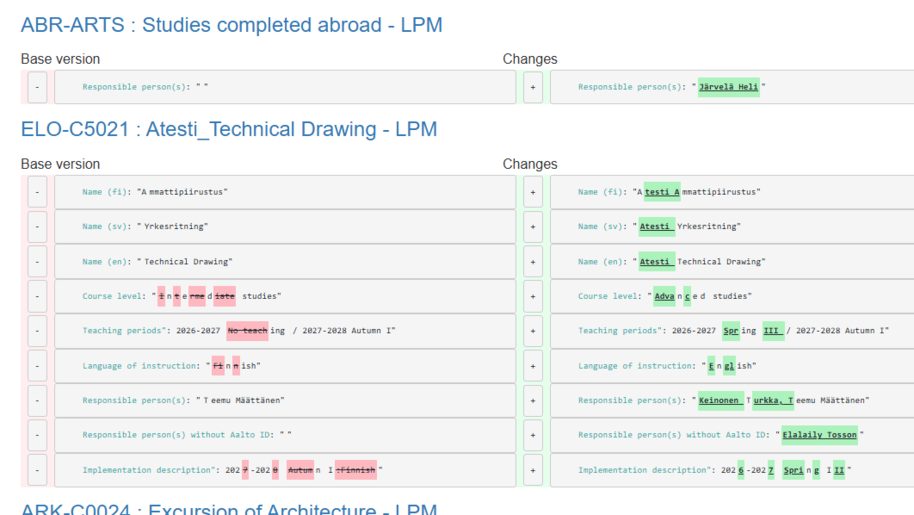This screenshot has width=914, height=515.
Task: Click minus button beside empty ABR-ARTS responsible person
Action: point(37,87)
